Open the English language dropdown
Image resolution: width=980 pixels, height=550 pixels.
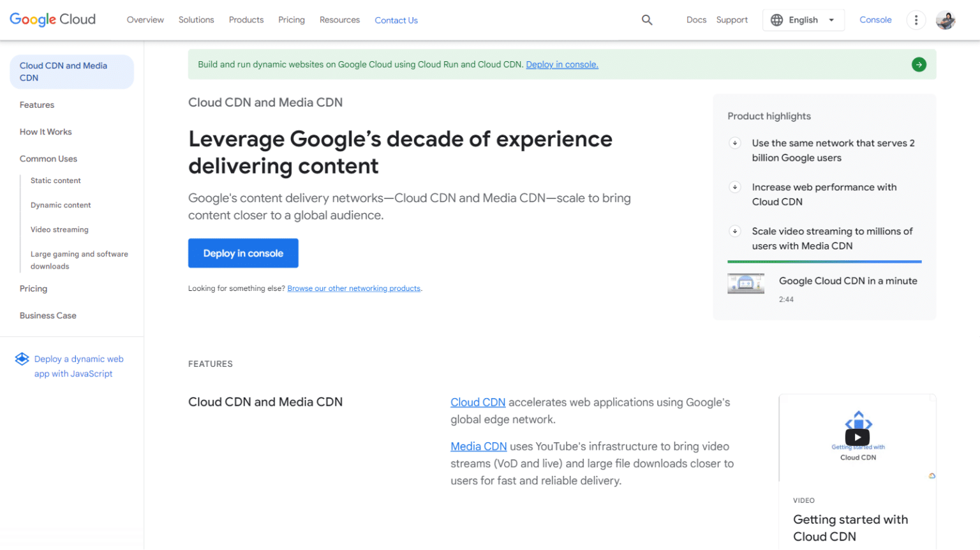(803, 20)
